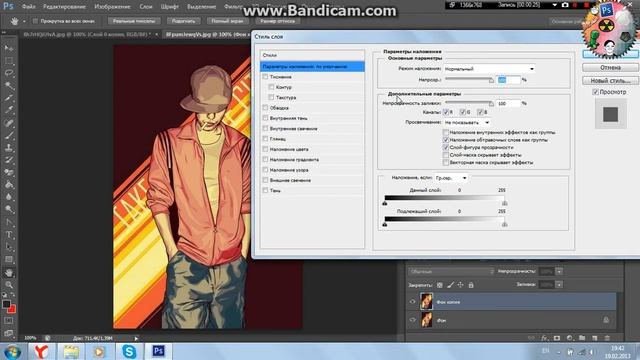Open Skype from the taskbar
This screenshot has width=640, height=360.
point(129,351)
